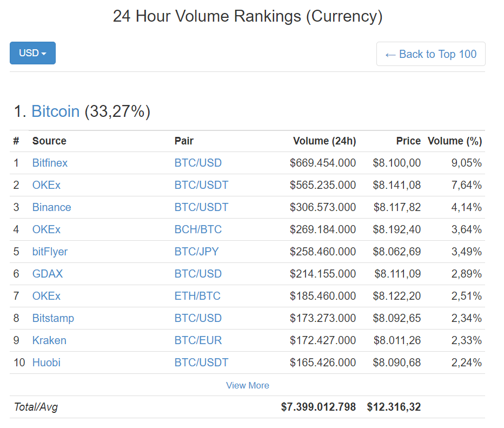Click the Kraken volume $172.427.000

[323, 340]
